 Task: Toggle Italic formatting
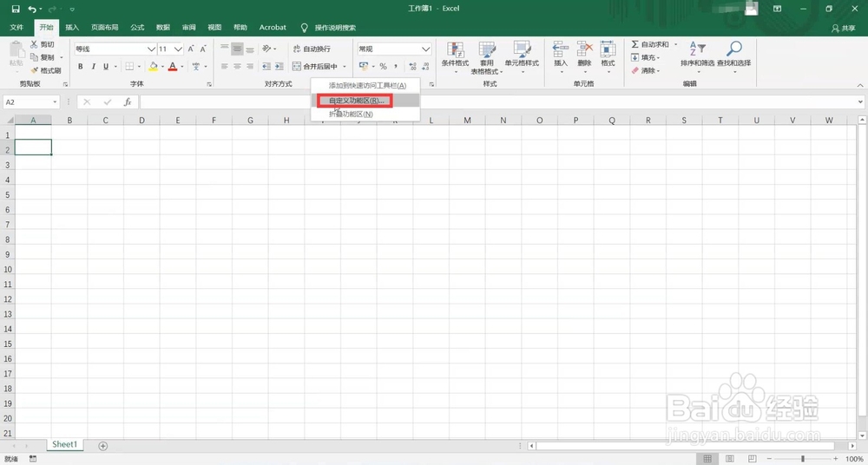[x=93, y=67]
